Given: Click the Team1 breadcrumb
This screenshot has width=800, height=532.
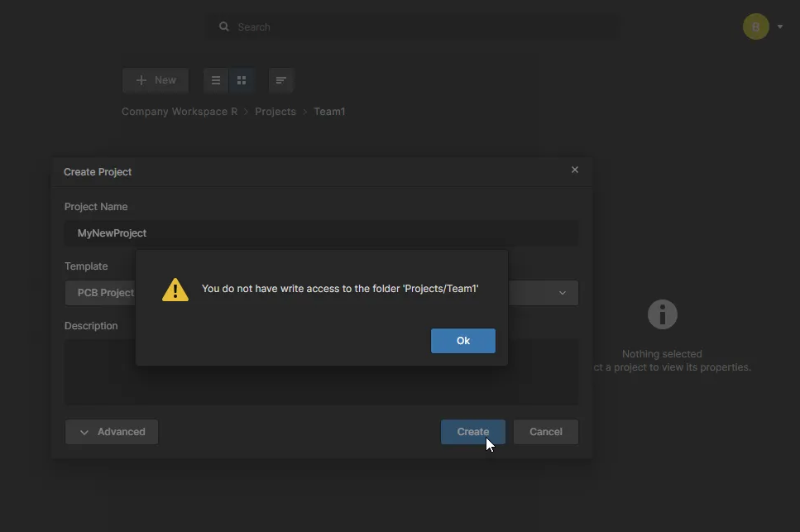Looking at the screenshot, I should (x=329, y=111).
